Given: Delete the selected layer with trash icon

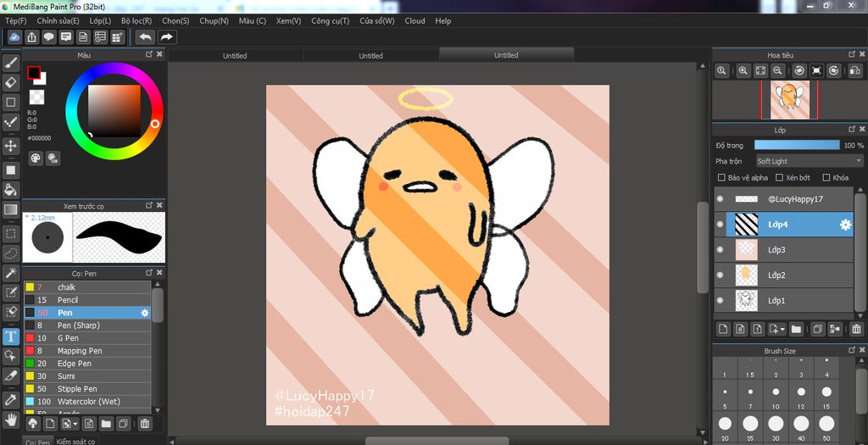Looking at the screenshot, I should (x=856, y=329).
